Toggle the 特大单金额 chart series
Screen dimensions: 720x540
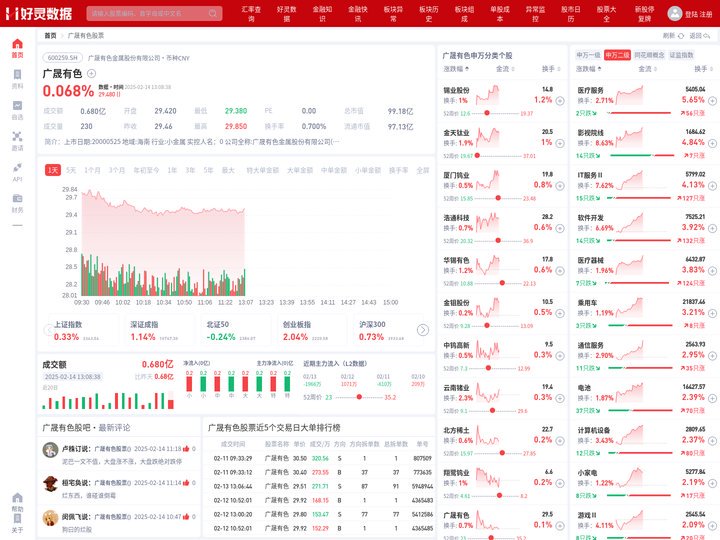(x=263, y=170)
